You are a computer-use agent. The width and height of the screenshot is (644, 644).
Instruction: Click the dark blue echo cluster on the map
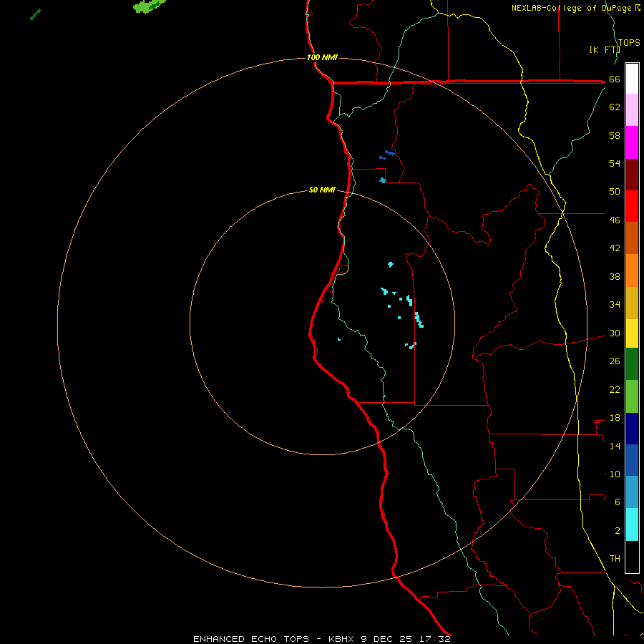[x=387, y=155]
